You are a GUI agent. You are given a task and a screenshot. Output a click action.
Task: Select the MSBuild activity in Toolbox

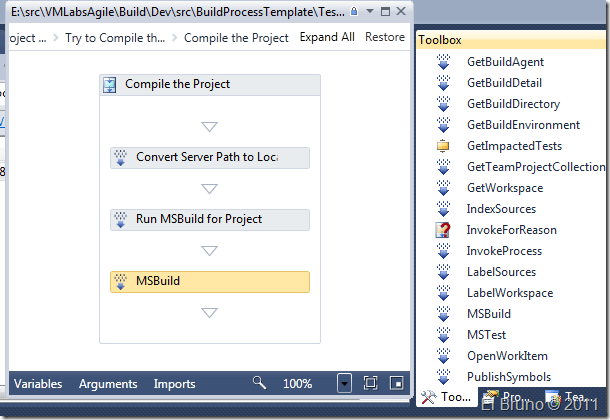(488, 314)
